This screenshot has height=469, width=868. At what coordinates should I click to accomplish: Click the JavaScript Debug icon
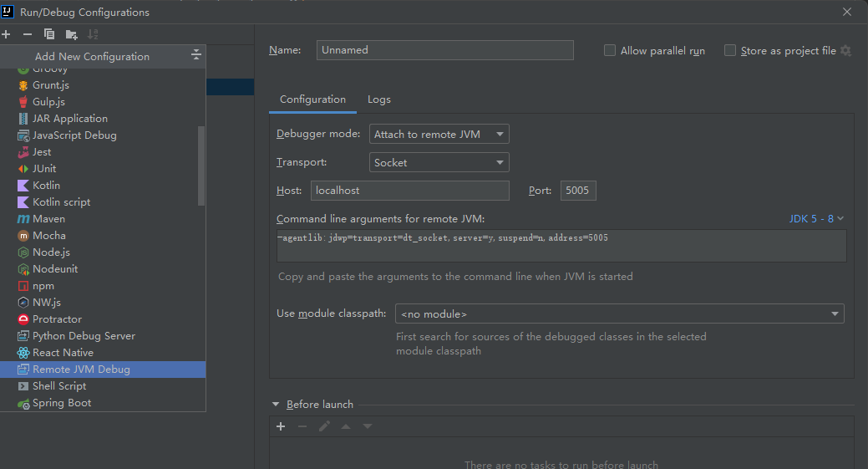point(23,135)
